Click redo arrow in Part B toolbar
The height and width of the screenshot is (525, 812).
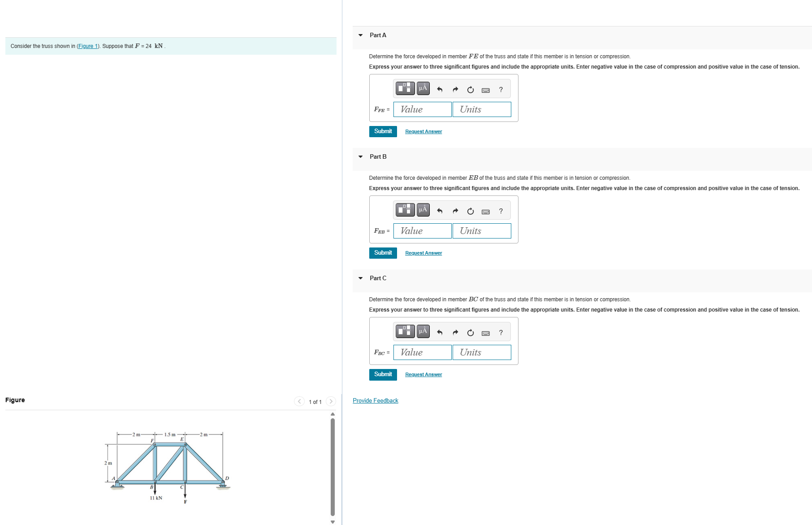455,211
